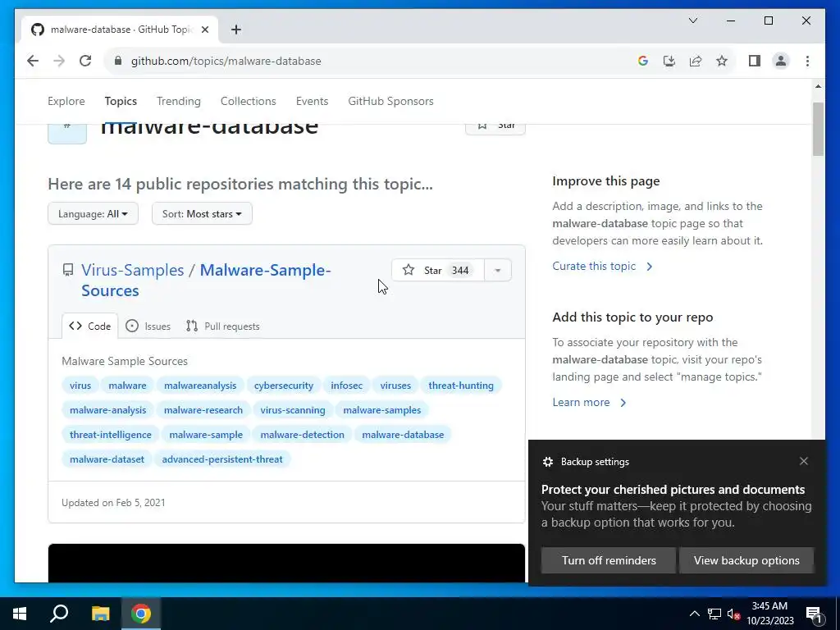
Task: Go back using the browser back arrow
Action: click(x=33, y=61)
